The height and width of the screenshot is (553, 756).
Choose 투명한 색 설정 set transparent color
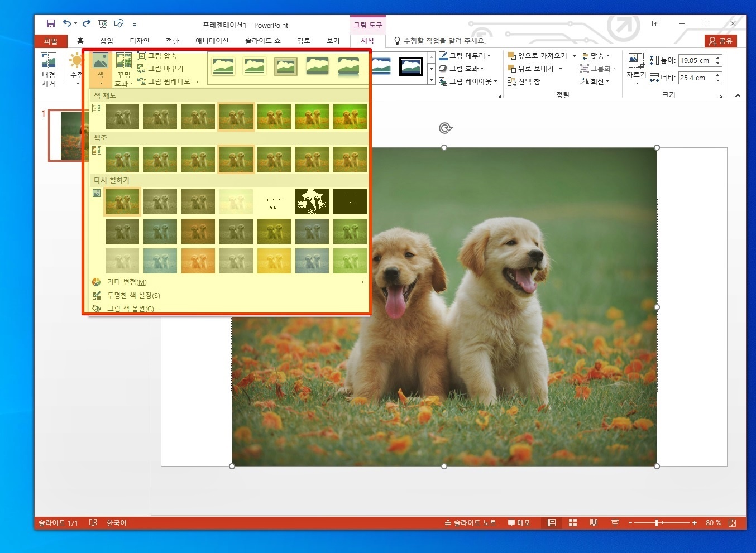pyautogui.click(x=228, y=295)
